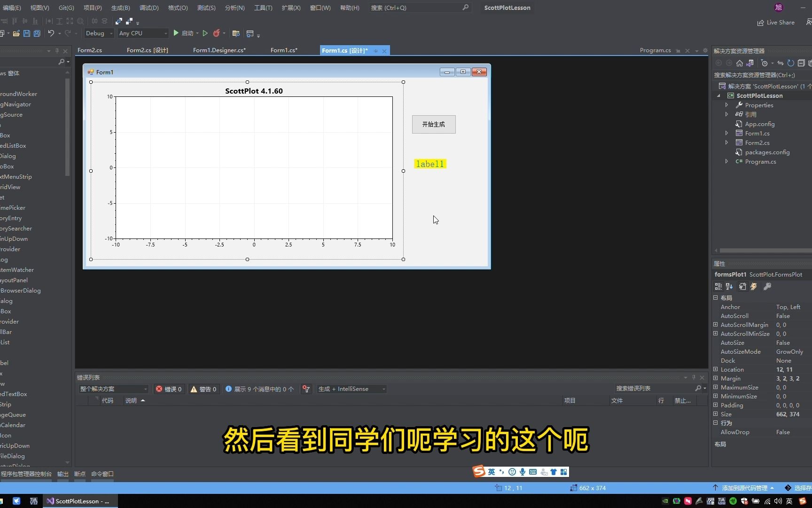
Task: Open the 调试(D) menu
Action: (148, 8)
